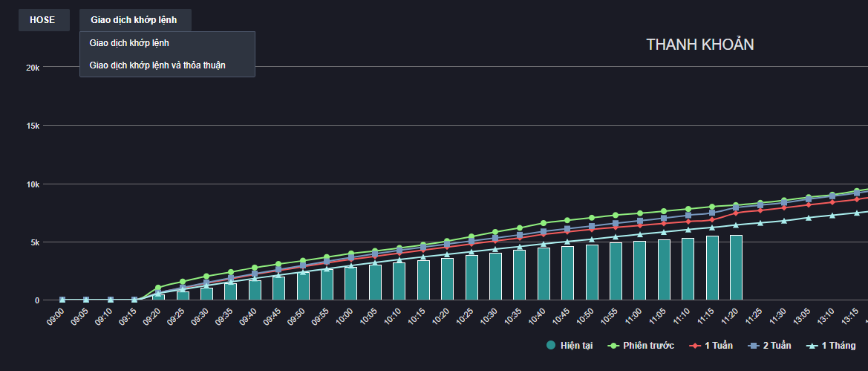Click the THANH KHOẢN chart title
This screenshot has width=868, height=371.
[x=699, y=45]
